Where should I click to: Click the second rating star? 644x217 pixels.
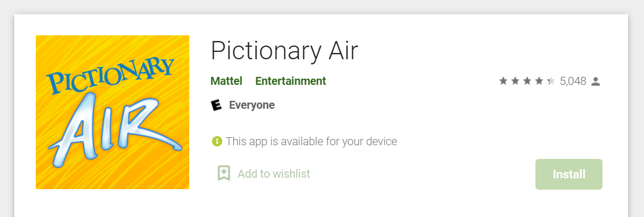pyautogui.click(x=515, y=81)
